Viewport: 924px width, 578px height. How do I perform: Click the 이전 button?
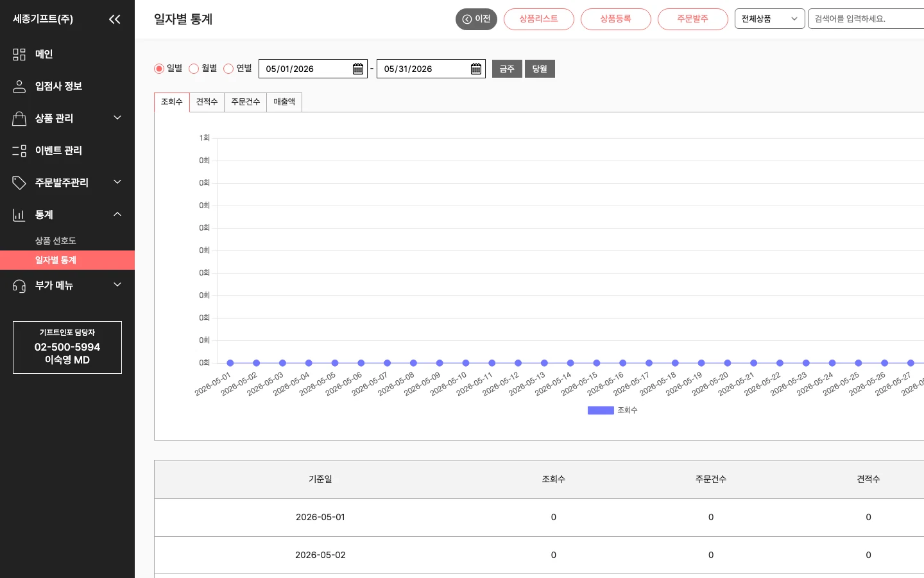point(476,19)
